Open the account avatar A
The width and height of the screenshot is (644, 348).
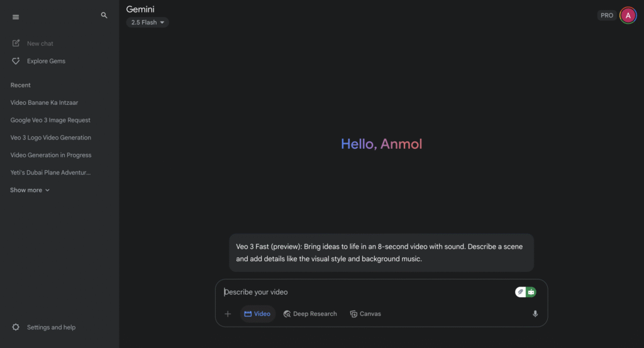[628, 16]
